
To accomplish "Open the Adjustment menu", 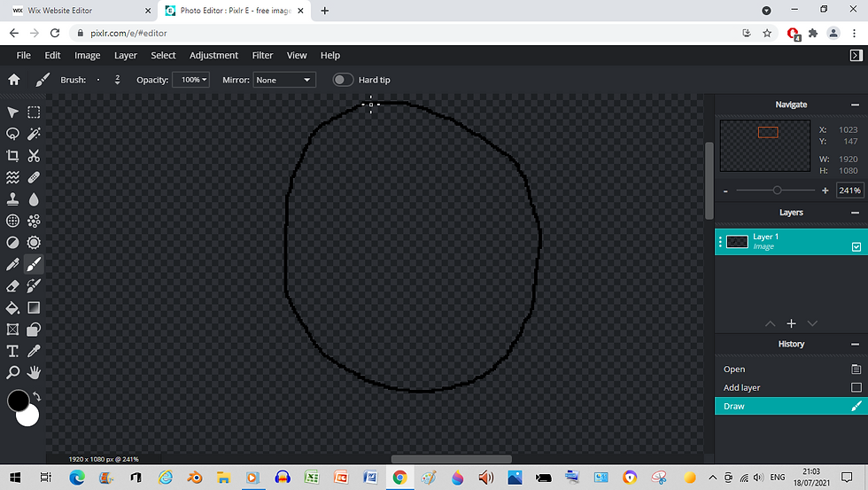I will [x=213, y=55].
